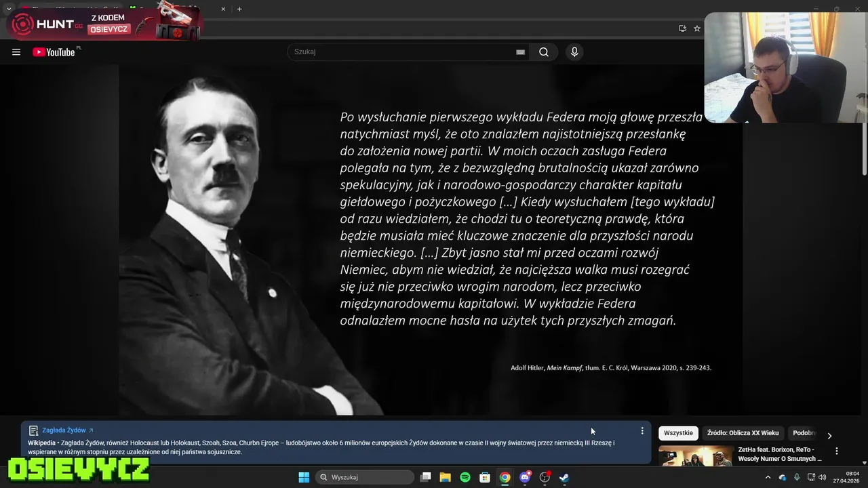The width and height of the screenshot is (868, 488).
Task: Submit search with the magnifier button
Action: (x=544, y=52)
